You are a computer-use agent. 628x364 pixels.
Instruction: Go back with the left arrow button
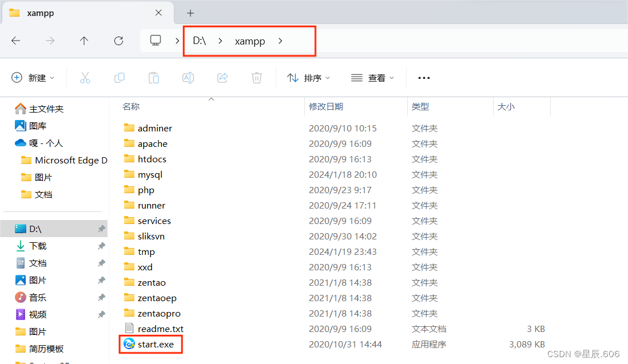point(15,41)
